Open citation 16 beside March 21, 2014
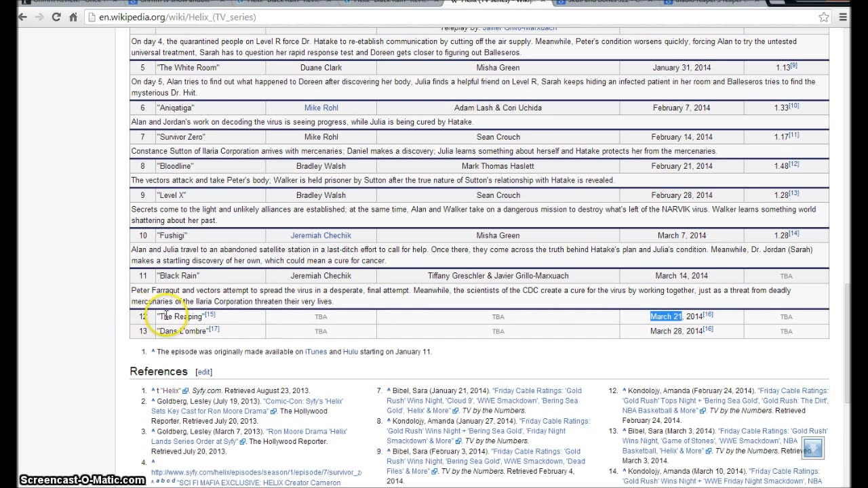Viewport: 868px width, 488px height. (x=708, y=314)
